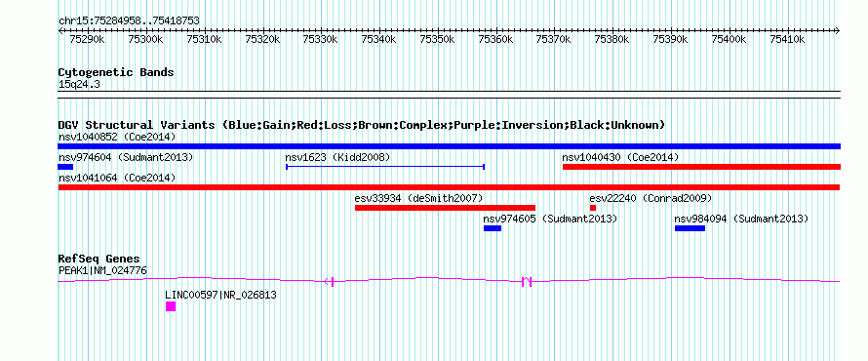Screen dimensions: 868x361
Task: Click the 75360k ruler tick label
Action: pos(495,39)
